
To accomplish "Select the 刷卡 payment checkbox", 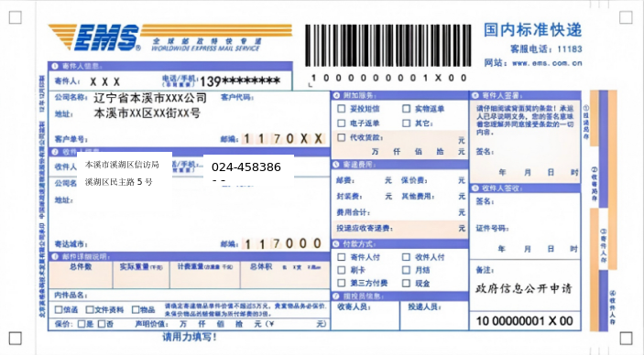I will [x=342, y=270].
